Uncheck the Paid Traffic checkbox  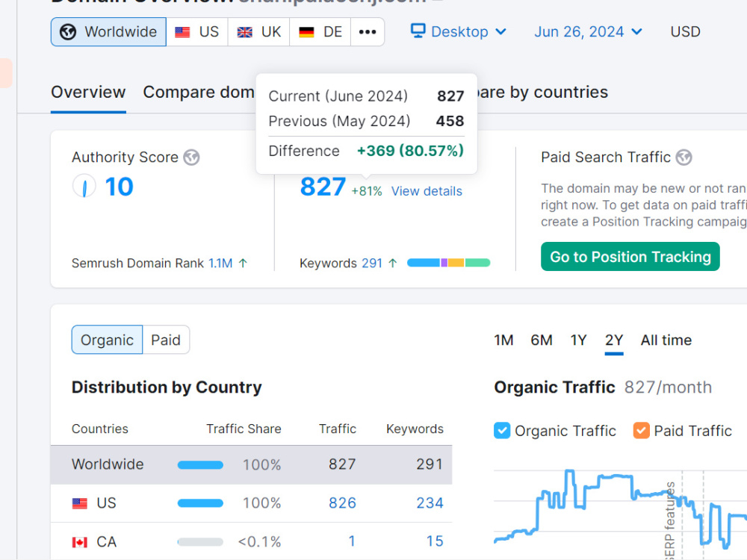[641, 431]
